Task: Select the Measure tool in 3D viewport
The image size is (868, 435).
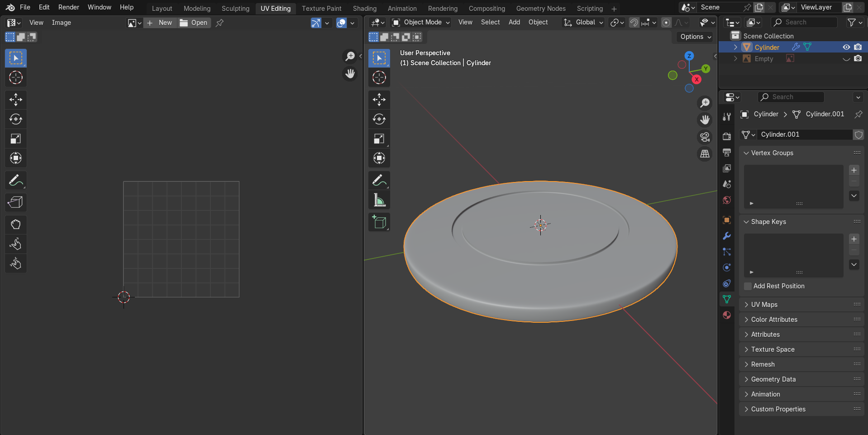Action: click(x=379, y=200)
